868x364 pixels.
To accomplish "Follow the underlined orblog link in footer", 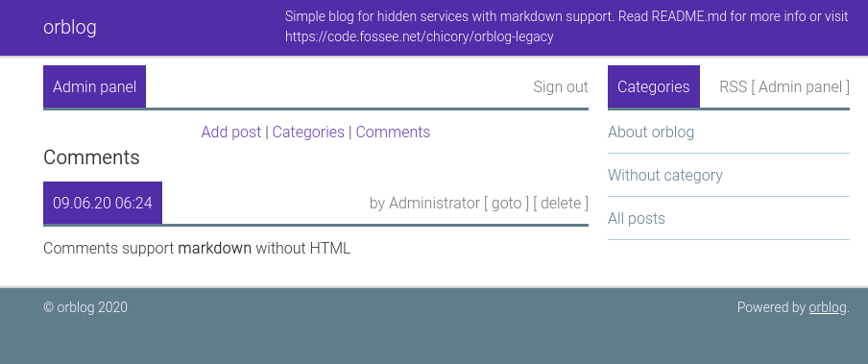I will click(828, 307).
